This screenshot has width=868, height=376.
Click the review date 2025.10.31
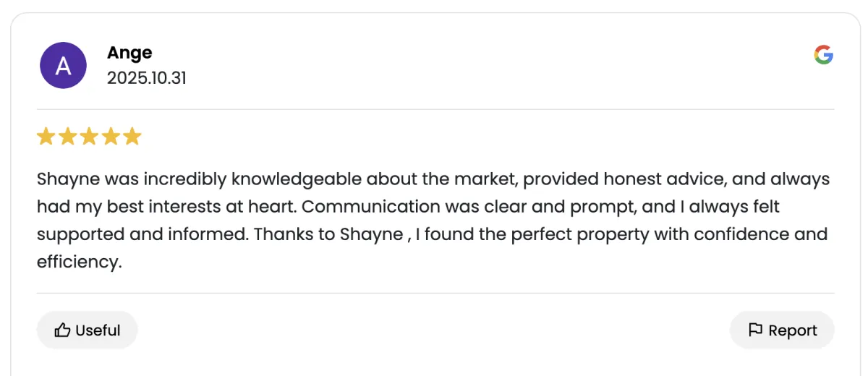[147, 78]
